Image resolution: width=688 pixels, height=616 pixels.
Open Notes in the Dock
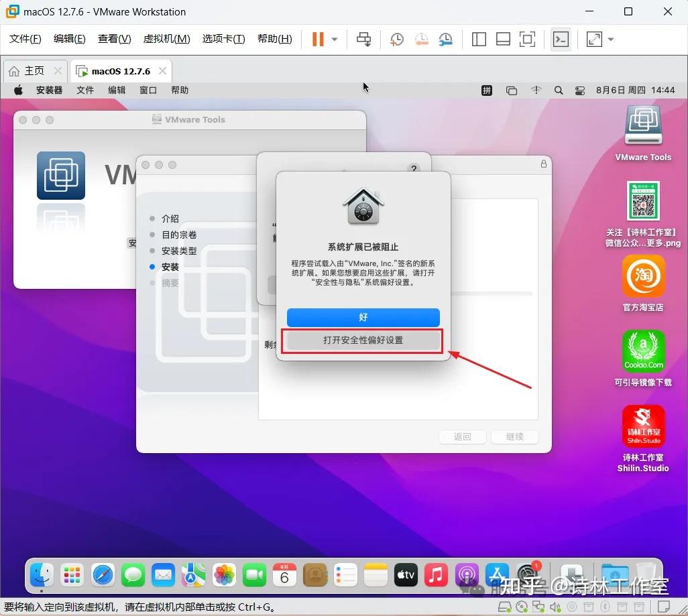(376, 574)
